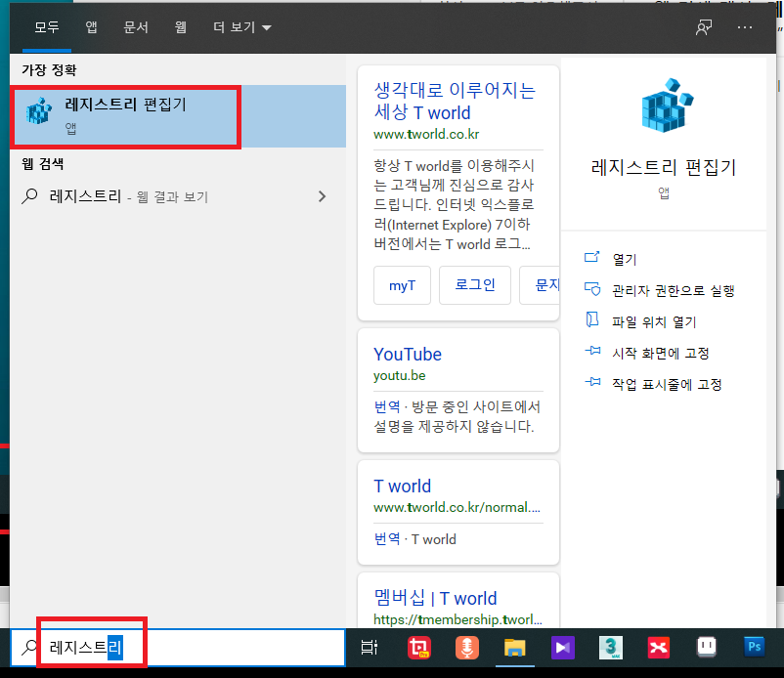This screenshot has width=784, height=678.
Task: Open the white square-face app on taskbar
Action: click(x=707, y=647)
